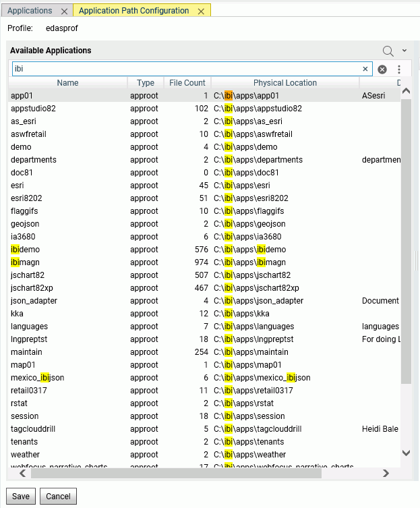This screenshot has height=508, width=420.
Task: Sort by the Physical Location column header
Action: point(285,83)
